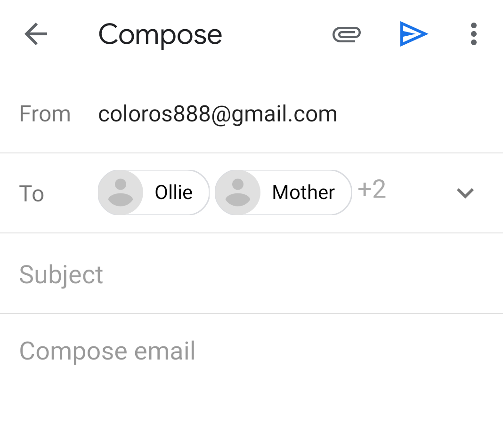The height and width of the screenshot is (448, 503).
Task: Expand recipients with the down chevron
Action: pos(465,193)
